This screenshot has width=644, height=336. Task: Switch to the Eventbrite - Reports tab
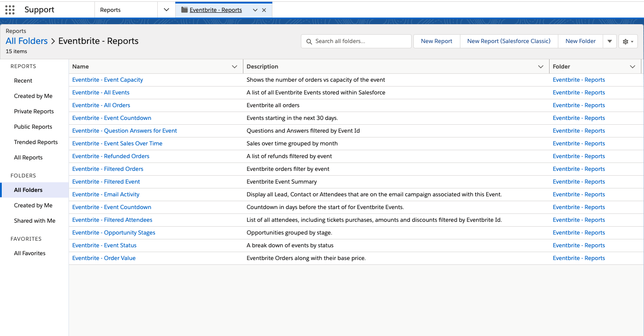click(216, 10)
